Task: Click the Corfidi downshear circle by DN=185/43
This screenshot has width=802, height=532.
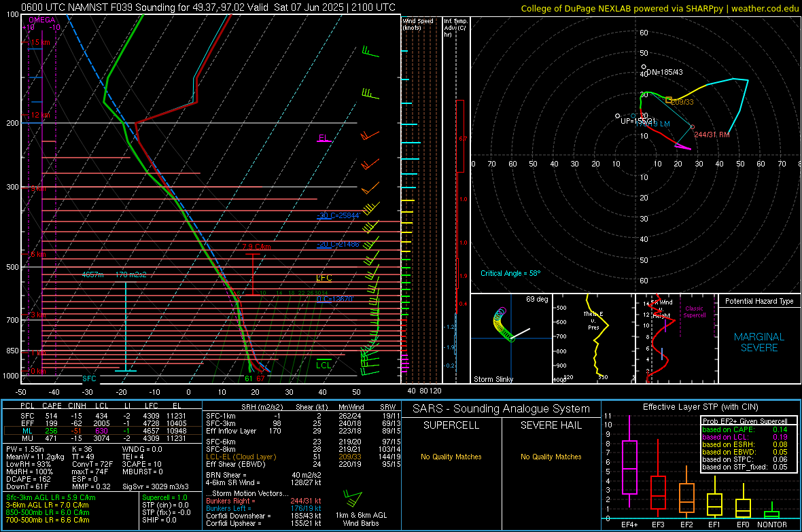Action: point(644,67)
